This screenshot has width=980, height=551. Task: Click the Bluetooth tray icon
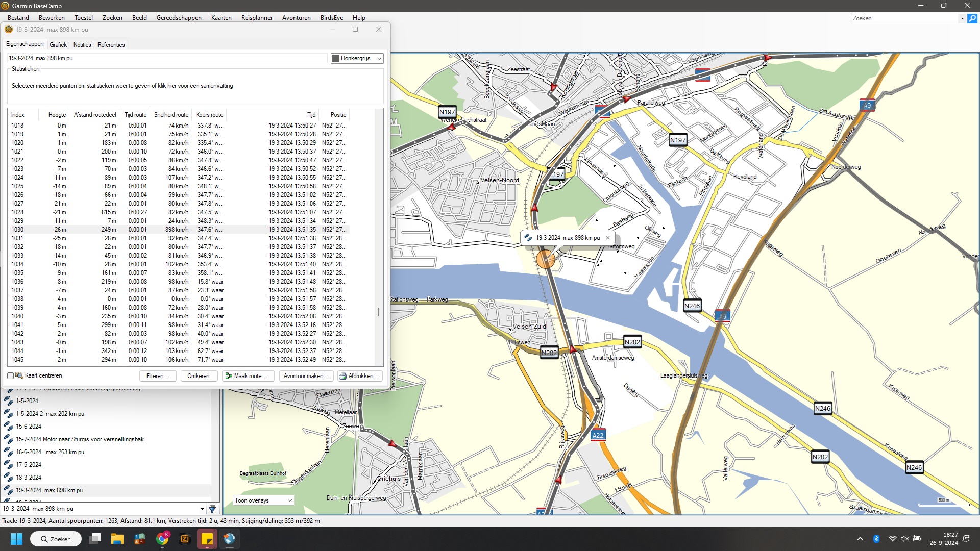[876, 539]
